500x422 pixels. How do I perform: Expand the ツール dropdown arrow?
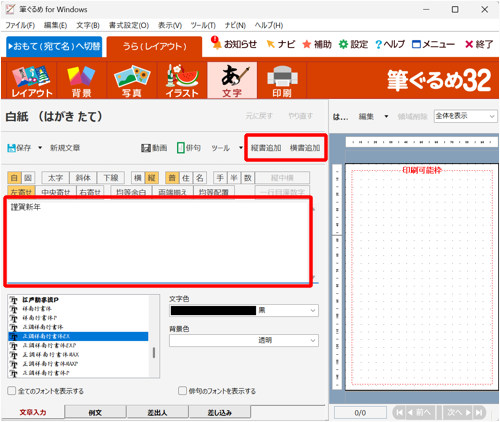tap(241, 148)
